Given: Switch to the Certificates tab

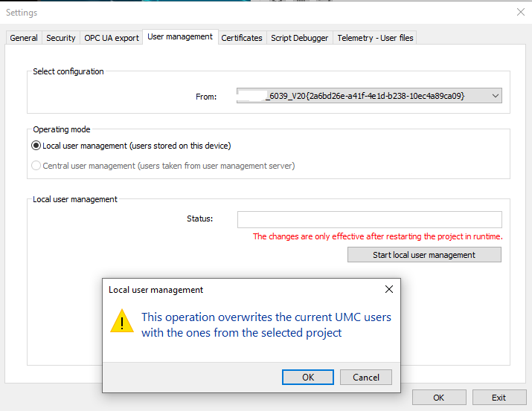Looking at the screenshot, I should [242, 38].
